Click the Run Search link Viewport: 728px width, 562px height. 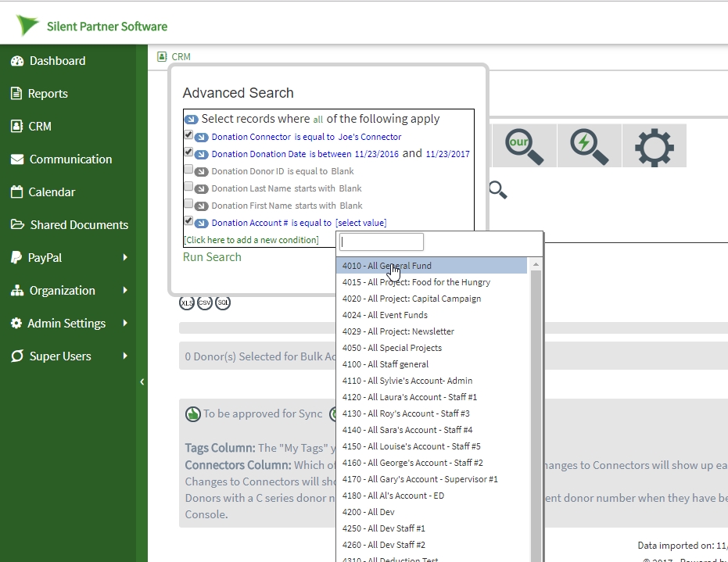pyautogui.click(x=212, y=257)
